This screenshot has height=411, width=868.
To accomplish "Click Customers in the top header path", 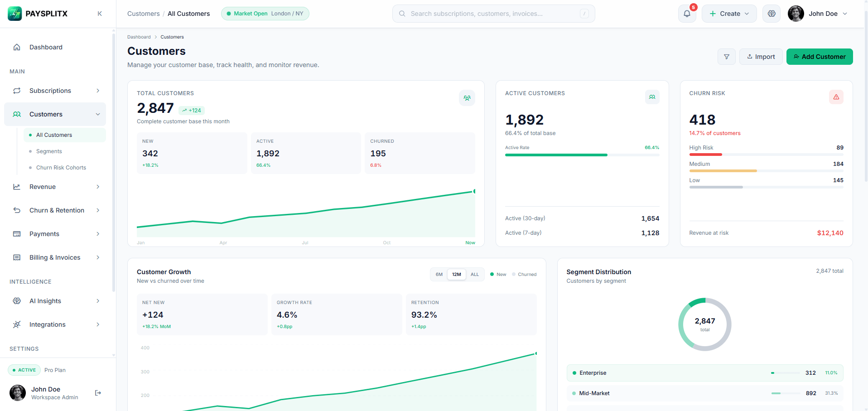I will point(144,14).
